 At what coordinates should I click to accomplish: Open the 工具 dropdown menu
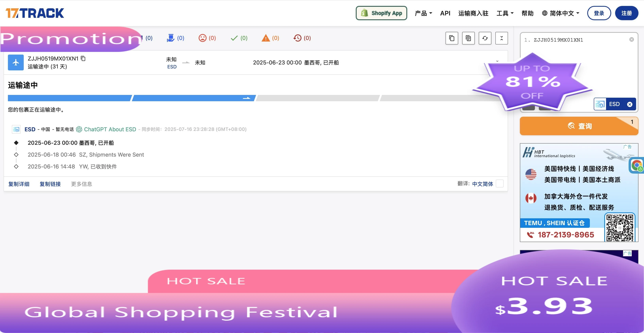(x=505, y=13)
